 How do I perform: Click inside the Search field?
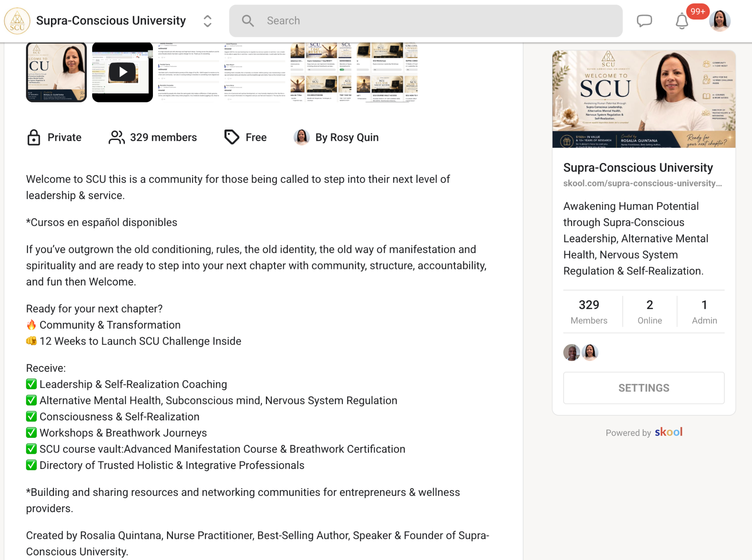tap(426, 21)
